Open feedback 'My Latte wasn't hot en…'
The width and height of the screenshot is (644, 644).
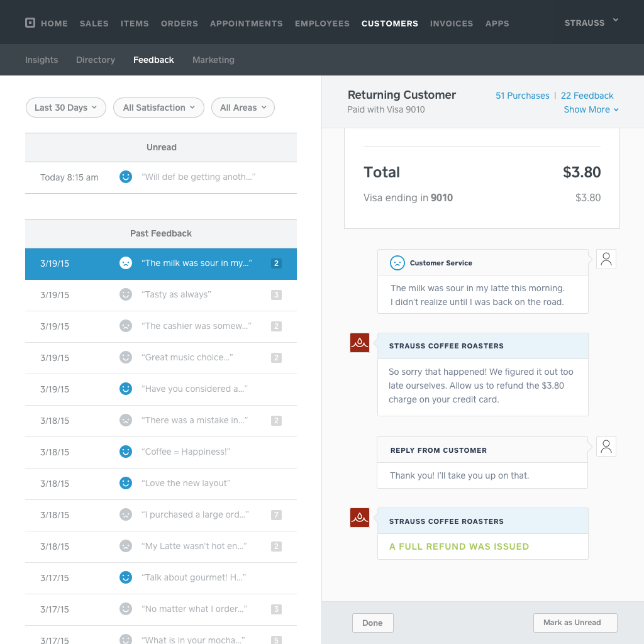(x=161, y=547)
